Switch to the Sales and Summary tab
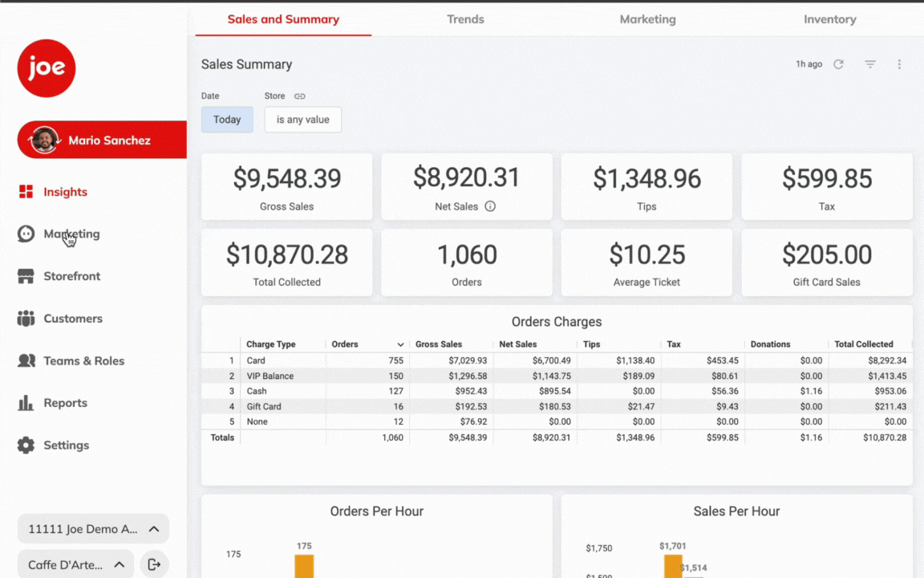 point(283,19)
